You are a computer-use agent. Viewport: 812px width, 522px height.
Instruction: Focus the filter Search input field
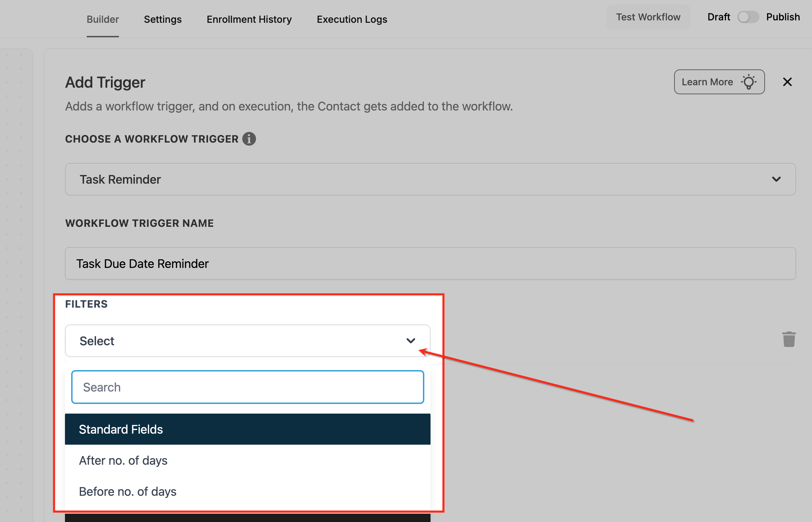click(247, 387)
